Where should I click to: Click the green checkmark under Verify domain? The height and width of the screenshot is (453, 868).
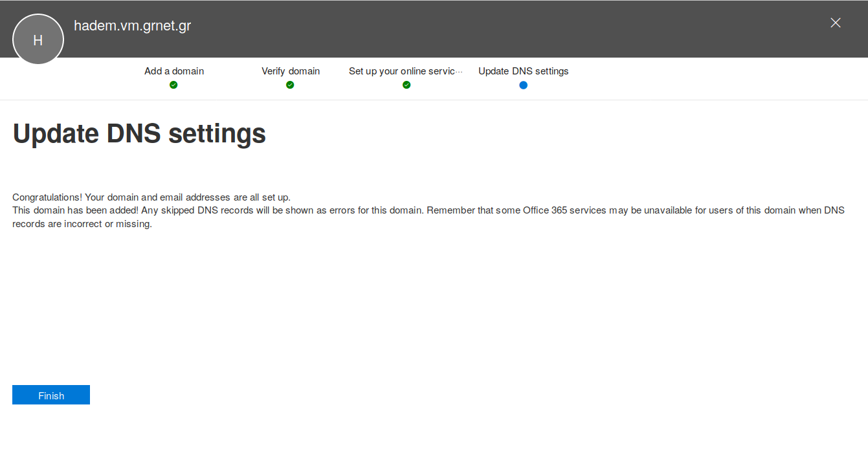click(x=290, y=85)
